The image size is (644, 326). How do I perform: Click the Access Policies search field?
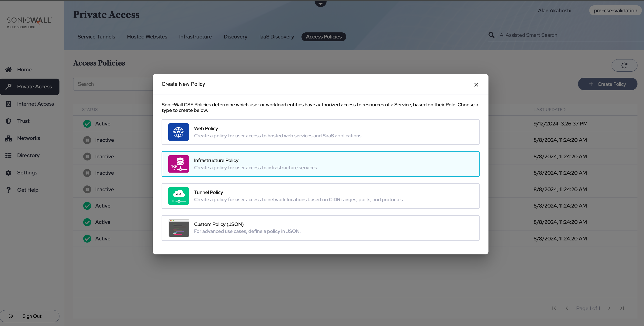(x=112, y=84)
